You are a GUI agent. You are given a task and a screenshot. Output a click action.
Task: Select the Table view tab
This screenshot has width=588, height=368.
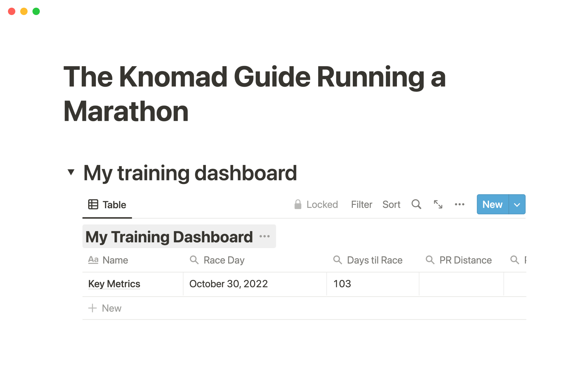point(114,205)
